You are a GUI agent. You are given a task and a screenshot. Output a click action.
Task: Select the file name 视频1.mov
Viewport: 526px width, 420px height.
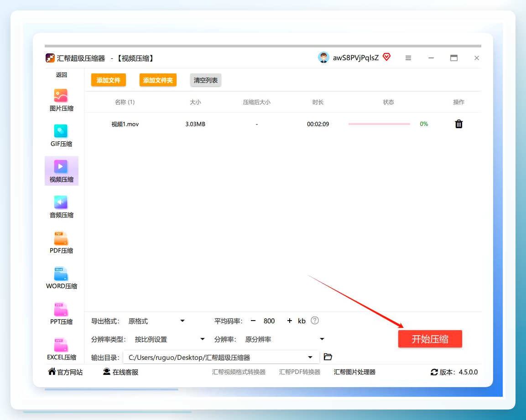point(125,124)
